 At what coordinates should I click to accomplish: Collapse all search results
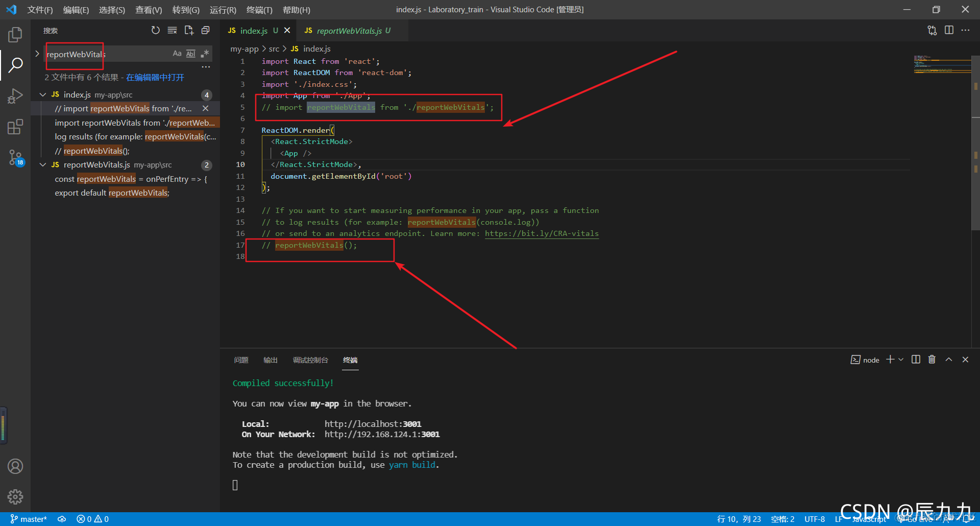pyautogui.click(x=206, y=31)
